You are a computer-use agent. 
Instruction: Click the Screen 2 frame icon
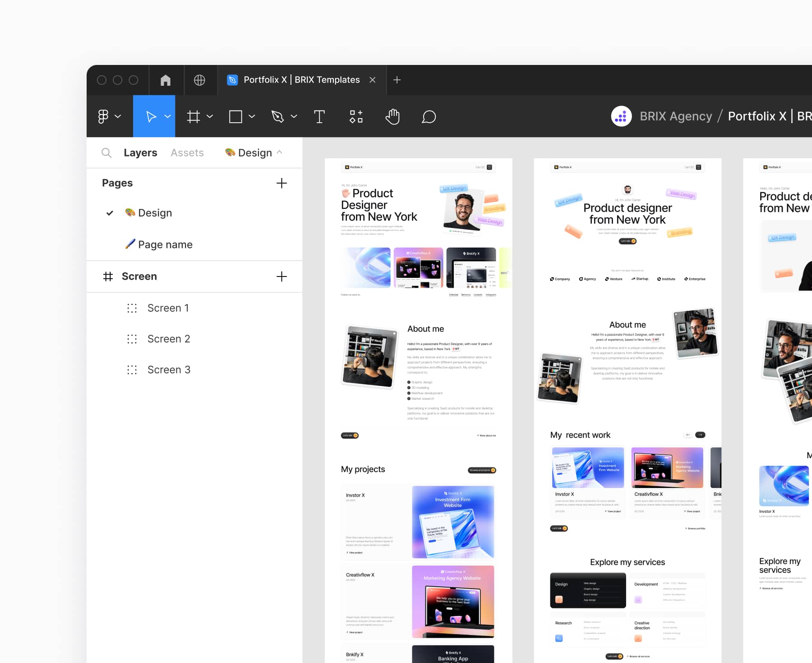(132, 339)
